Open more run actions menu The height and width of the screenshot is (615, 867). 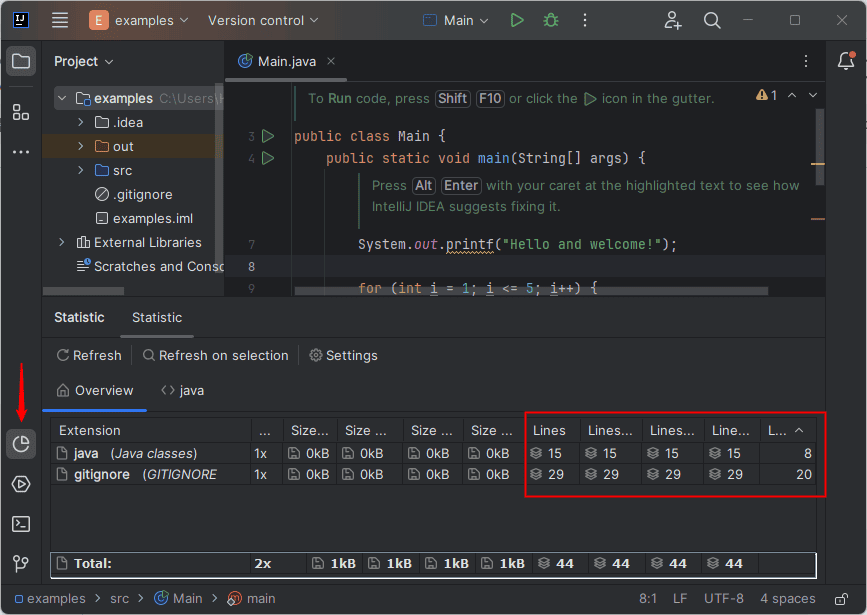(584, 20)
